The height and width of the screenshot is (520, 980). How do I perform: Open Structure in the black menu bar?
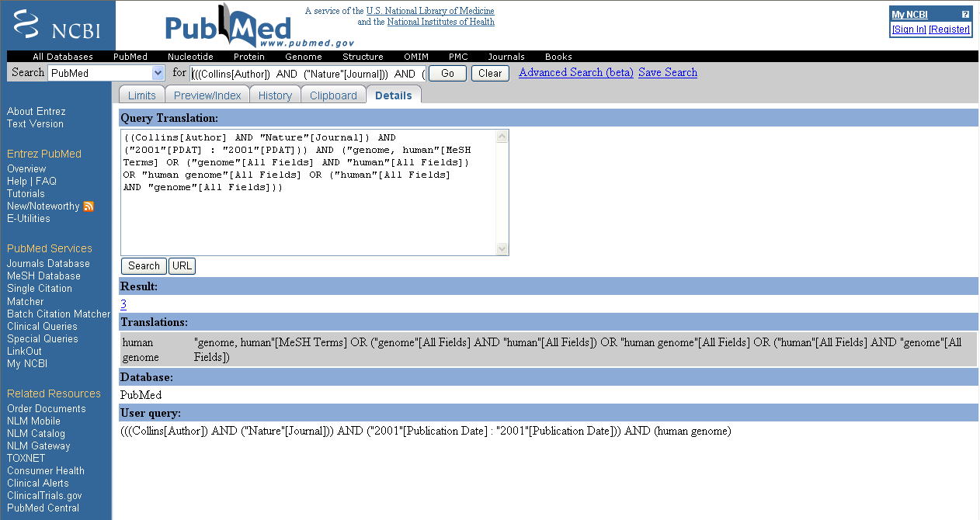pyautogui.click(x=363, y=57)
